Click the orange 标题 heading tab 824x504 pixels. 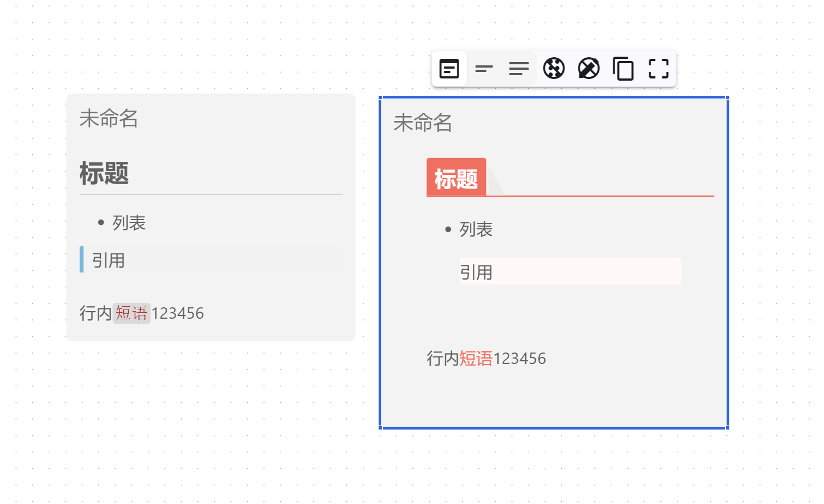(x=456, y=179)
